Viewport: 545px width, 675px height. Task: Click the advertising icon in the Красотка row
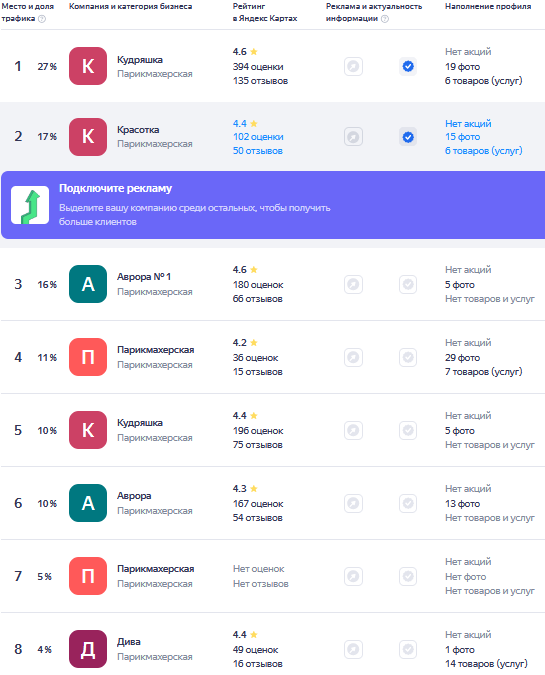[x=353, y=137]
